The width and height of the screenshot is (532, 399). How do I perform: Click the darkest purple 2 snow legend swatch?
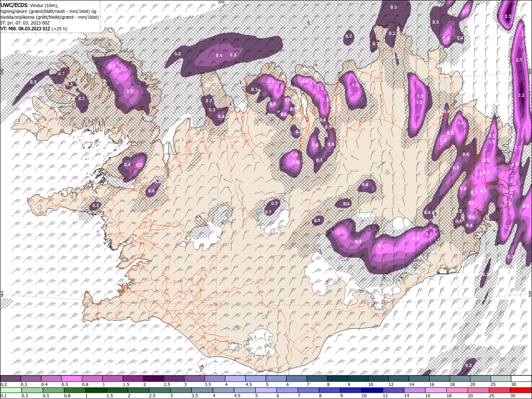(x=154, y=379)
